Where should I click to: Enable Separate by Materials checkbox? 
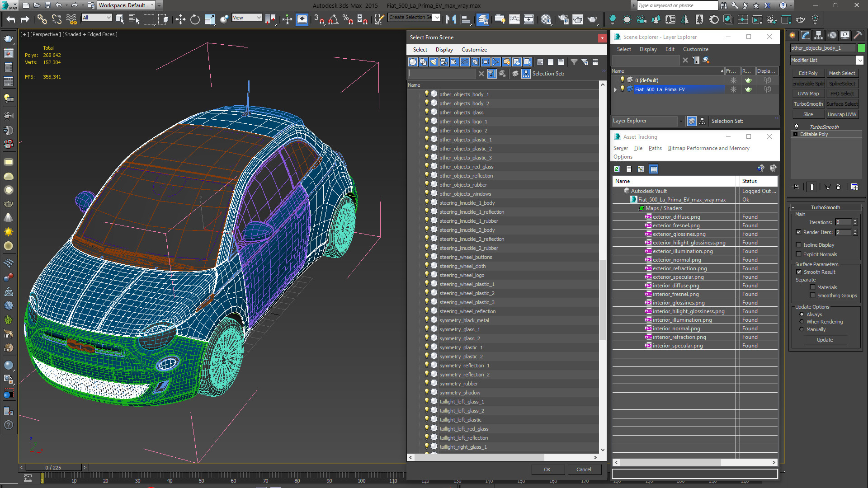pyautogui.click(x=812, y=287)
